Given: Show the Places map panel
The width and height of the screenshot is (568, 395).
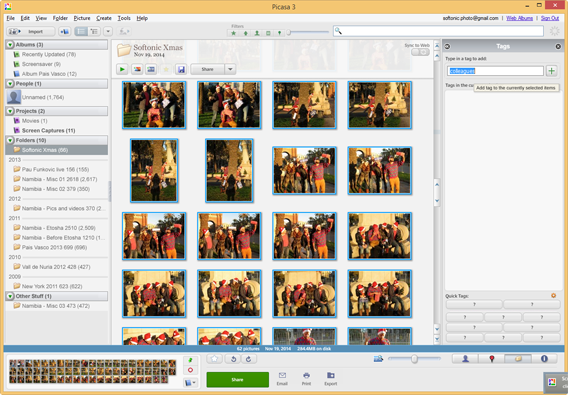Looking at the screenshot, I should [492, 359].
